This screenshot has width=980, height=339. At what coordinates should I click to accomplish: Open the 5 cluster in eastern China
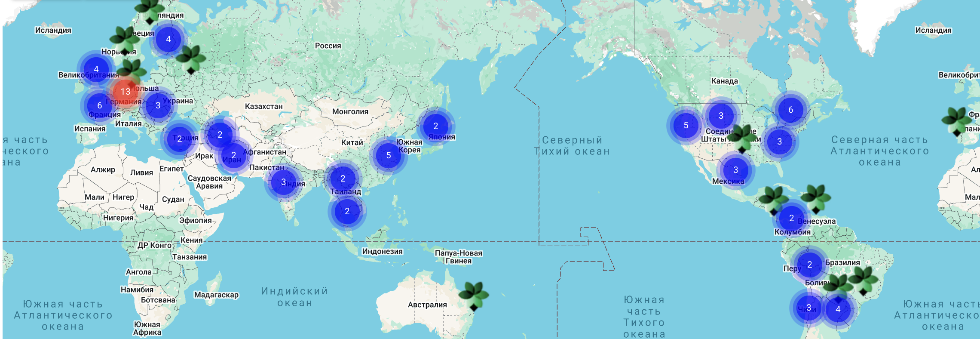pyautogui.click(x=388, y=155)
